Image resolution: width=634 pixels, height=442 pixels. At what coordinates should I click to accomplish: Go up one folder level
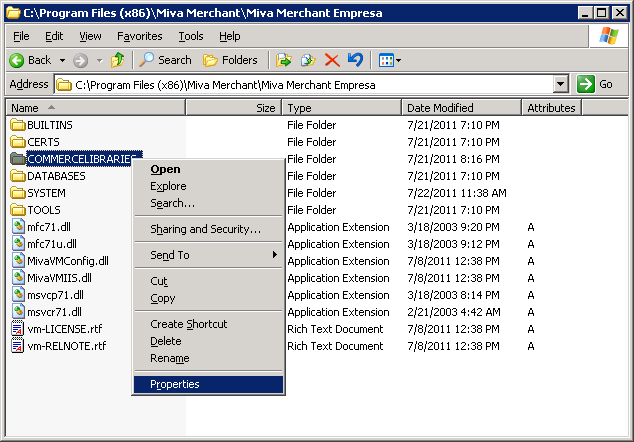118,60
